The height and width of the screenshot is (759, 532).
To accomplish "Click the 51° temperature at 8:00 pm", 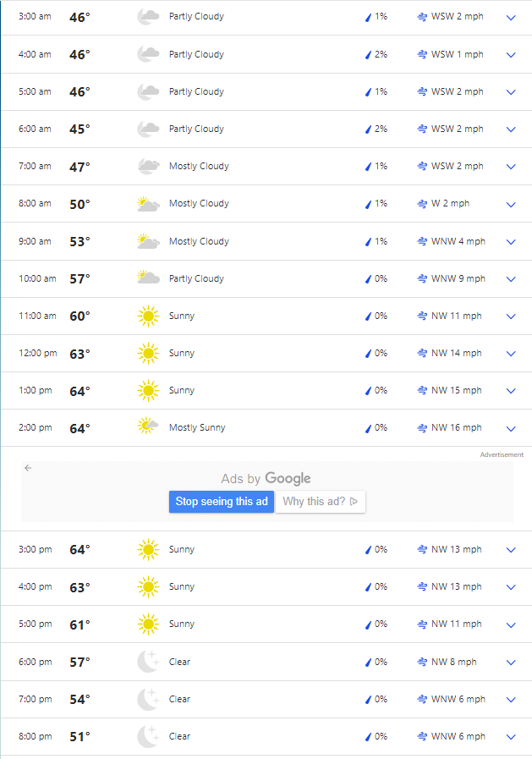I will pyautogui.click(x=80, y=737).
